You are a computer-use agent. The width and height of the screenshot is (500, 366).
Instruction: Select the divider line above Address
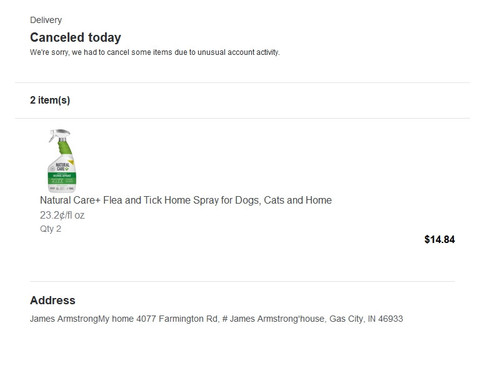[243, 281]
